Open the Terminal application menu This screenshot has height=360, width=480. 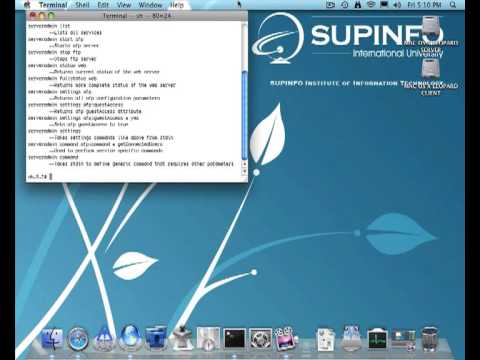[53, 5]
